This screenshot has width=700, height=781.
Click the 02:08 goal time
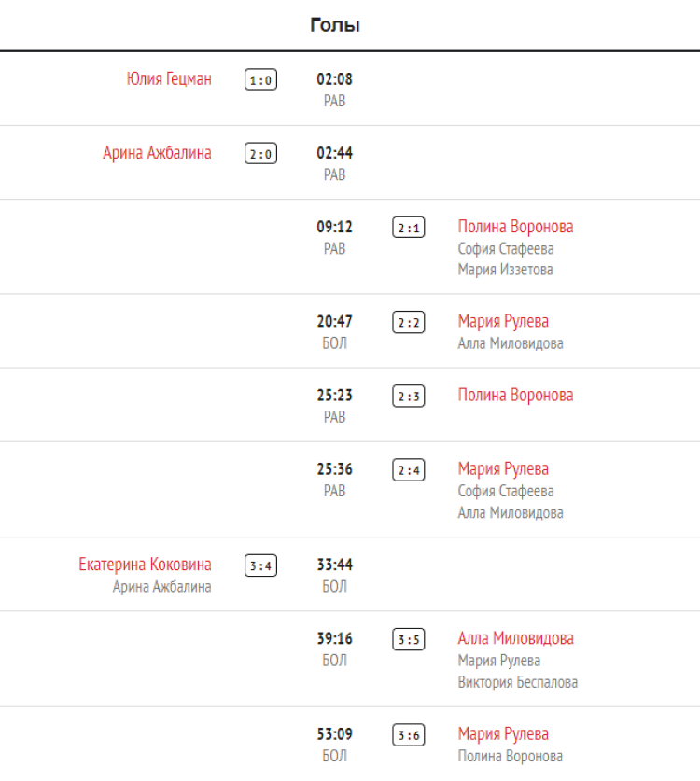coord(334,79)
